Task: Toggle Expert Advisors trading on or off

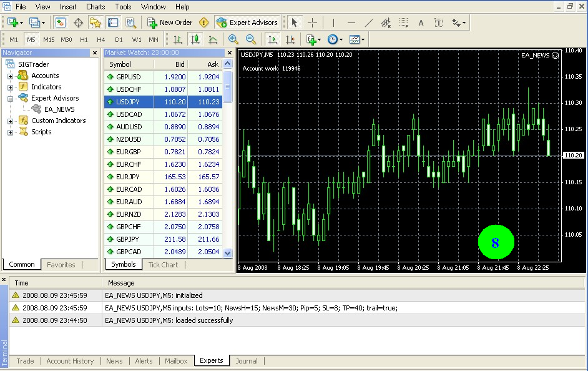Action: tap(248, 22)
